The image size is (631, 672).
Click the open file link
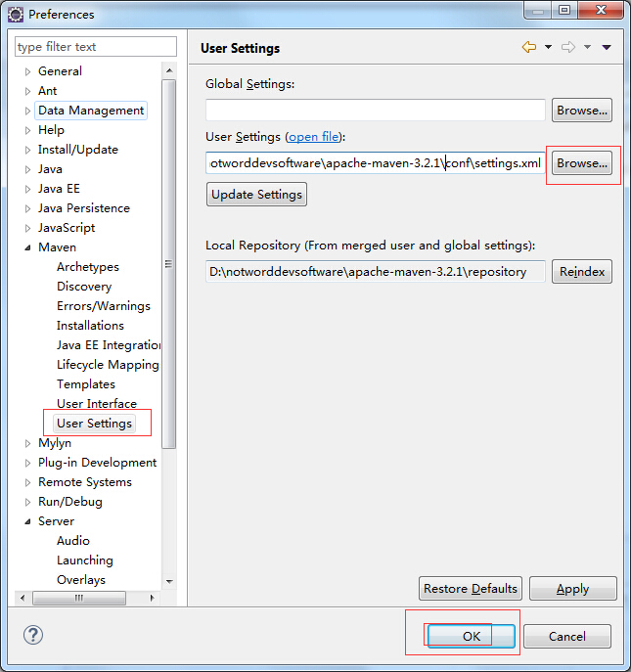point(314,137)
